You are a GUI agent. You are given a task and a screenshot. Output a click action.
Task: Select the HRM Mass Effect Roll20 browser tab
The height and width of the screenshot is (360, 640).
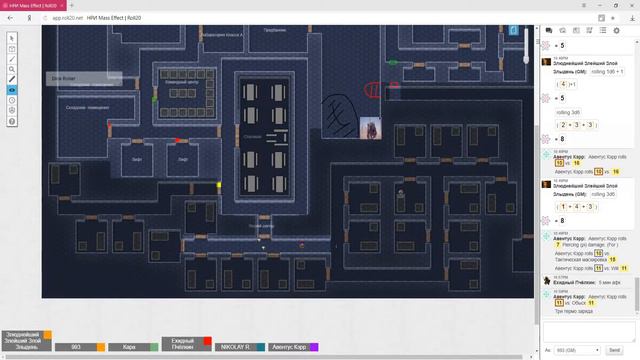coord(33,6)
